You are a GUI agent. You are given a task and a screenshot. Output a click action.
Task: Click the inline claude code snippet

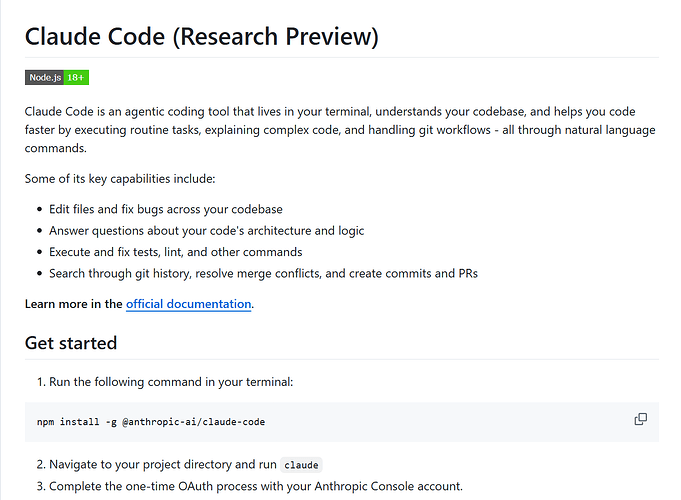pyautogui.click(x=301, y=465)
